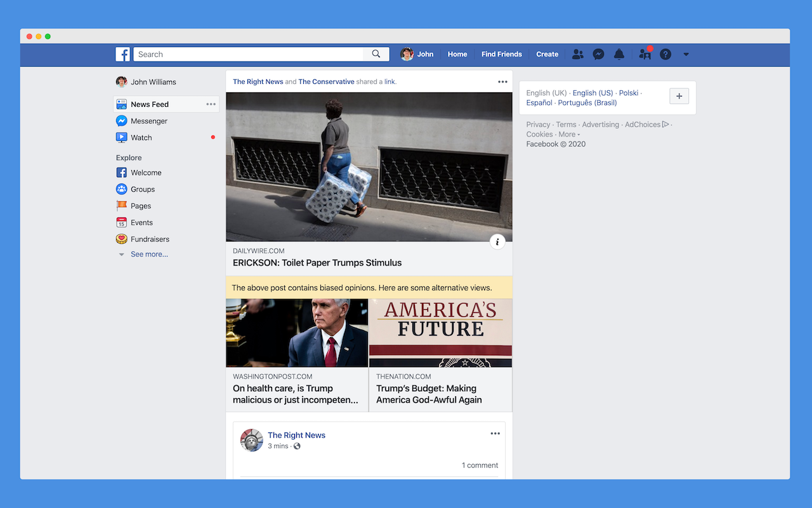Open the Marketplace icon with red badge

(x=645, y=54)
